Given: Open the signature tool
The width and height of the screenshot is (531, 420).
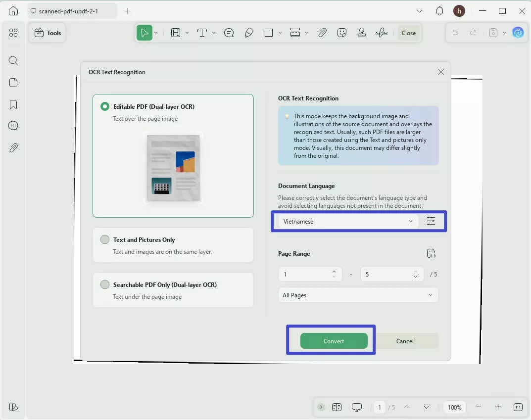Looking at the screenshot, I should coord(382,33).
